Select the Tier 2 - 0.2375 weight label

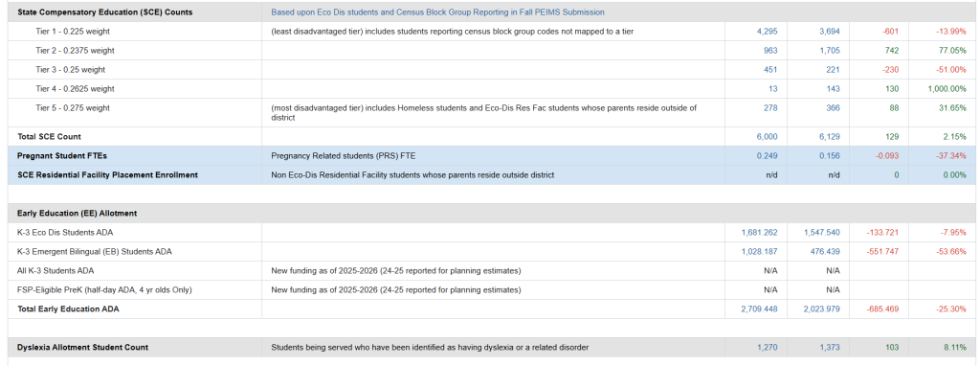click(x=75, y=51)
